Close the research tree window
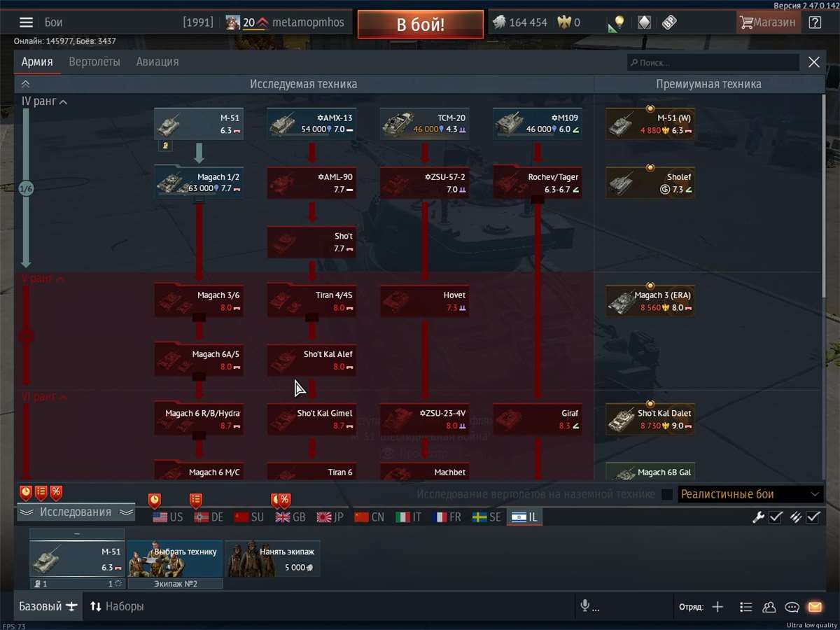Viewport: 840px width, 630px height. [814, 62]
